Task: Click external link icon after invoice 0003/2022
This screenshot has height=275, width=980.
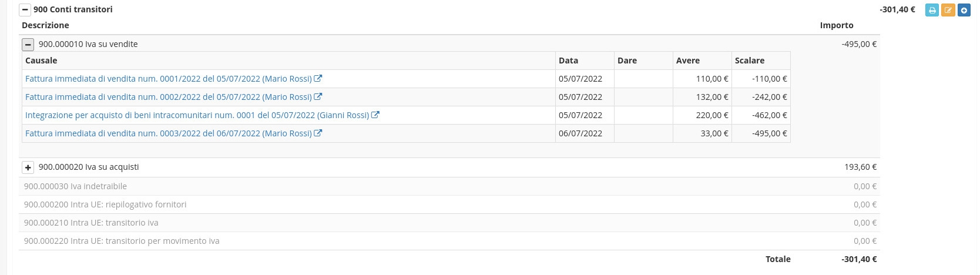Action: (318, 133)
